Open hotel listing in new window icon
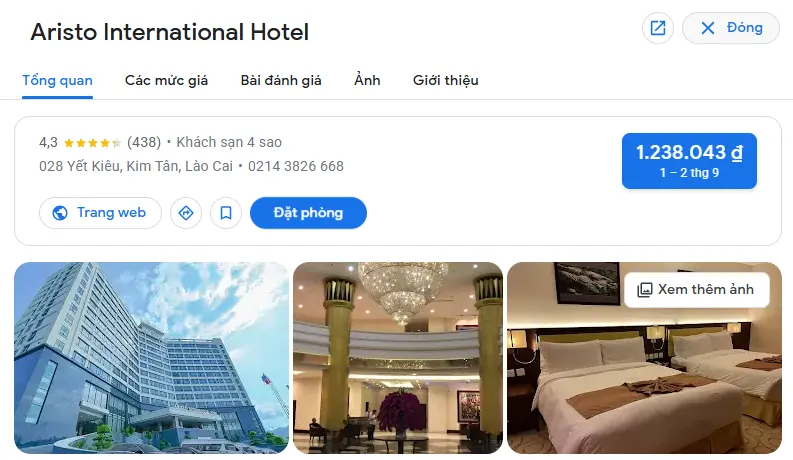The image size is (793, 460). (657, 28)
